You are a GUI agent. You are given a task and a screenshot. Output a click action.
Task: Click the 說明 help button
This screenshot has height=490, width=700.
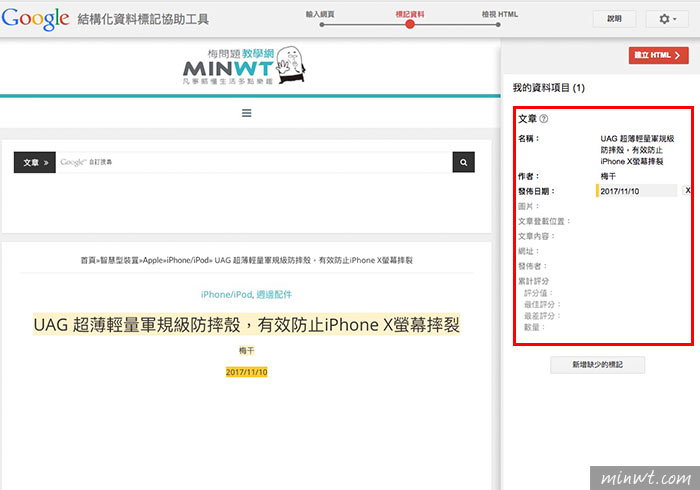point(614,19)
